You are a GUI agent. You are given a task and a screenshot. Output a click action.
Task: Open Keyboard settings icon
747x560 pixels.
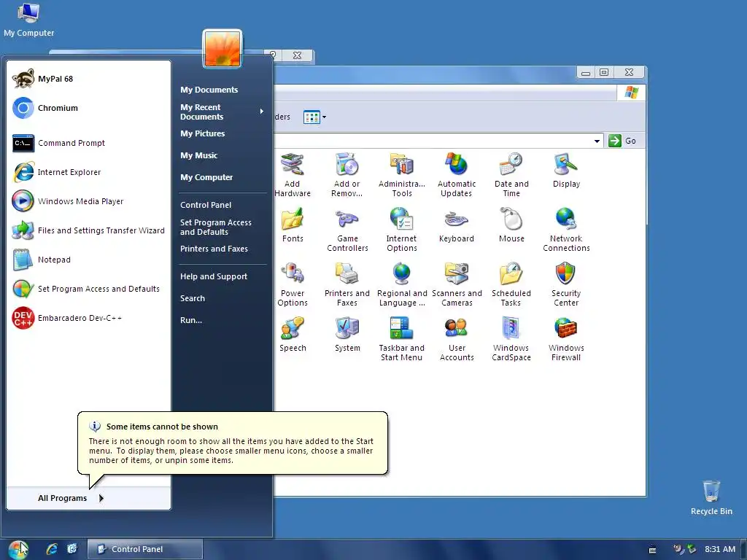[457, 225]
